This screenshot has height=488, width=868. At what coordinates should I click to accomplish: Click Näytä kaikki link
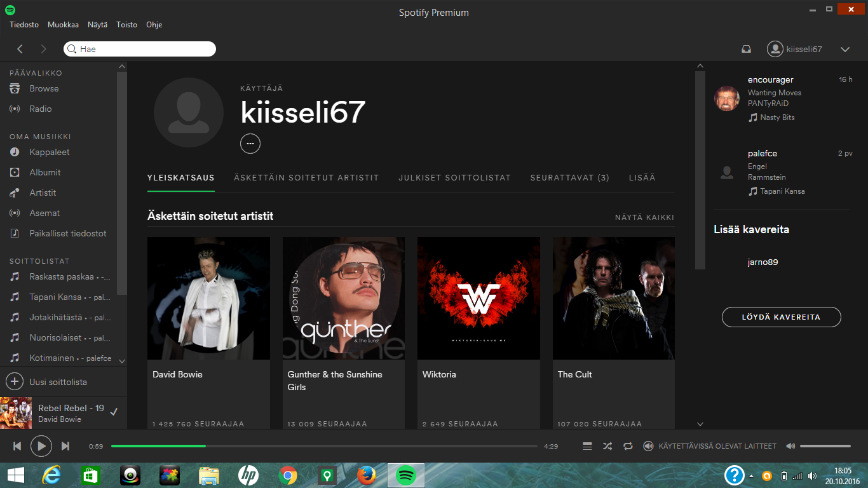[644, 217]
